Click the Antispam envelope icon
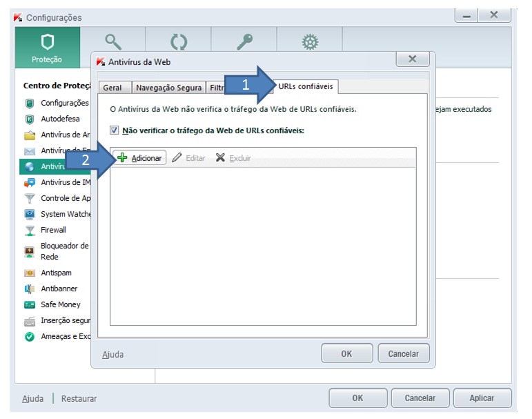This screenshot has width=532, height=419. click(x=30, y=273)
